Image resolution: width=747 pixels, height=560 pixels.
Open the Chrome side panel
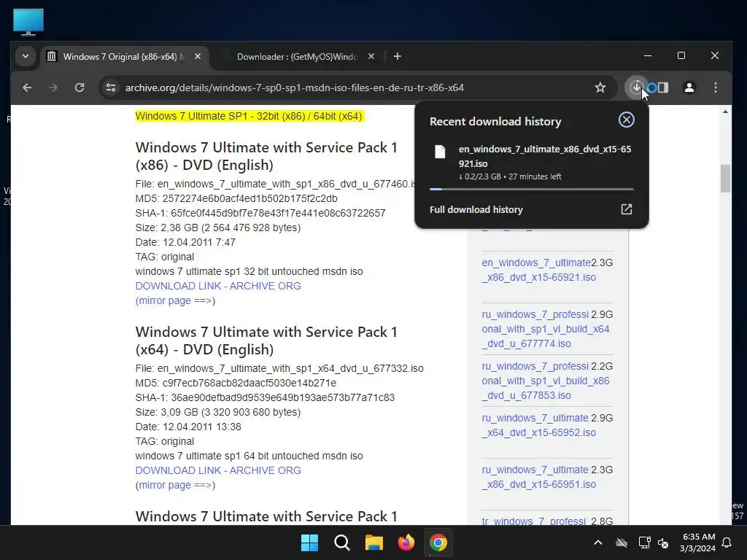[x=663, y=87]
